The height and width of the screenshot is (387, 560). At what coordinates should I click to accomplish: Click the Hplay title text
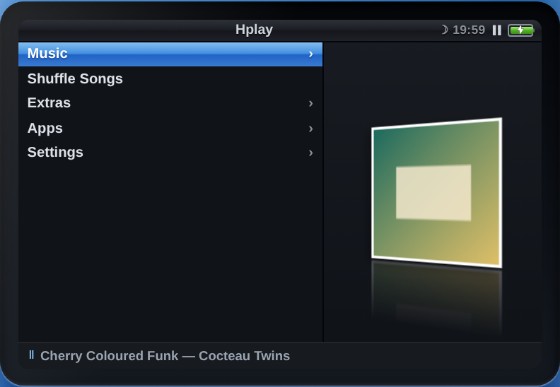point(254,30)
